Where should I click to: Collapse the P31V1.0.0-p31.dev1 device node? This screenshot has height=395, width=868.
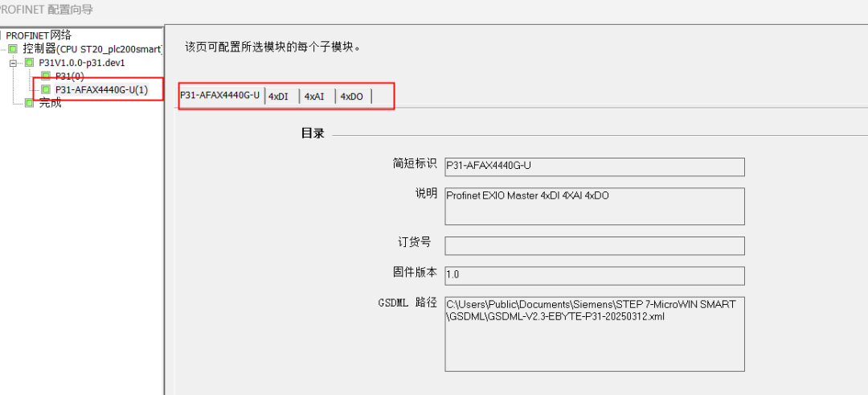pos(13,63)
